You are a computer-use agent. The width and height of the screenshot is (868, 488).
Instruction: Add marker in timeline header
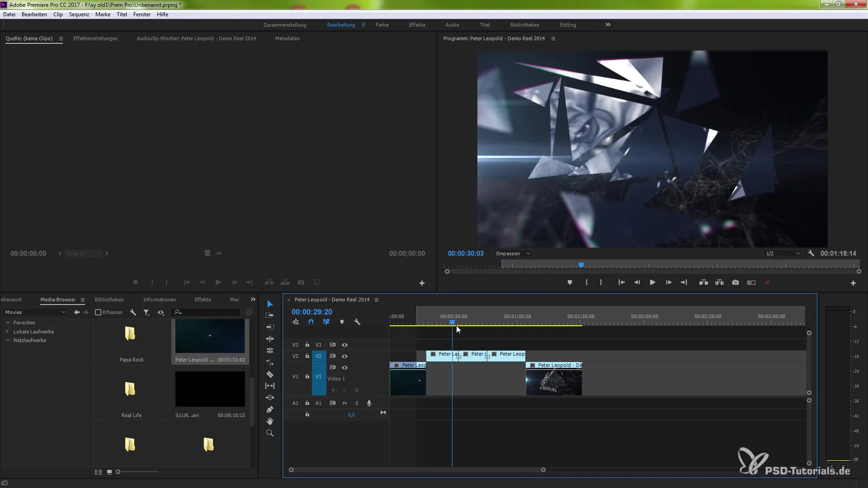(342, 322)
